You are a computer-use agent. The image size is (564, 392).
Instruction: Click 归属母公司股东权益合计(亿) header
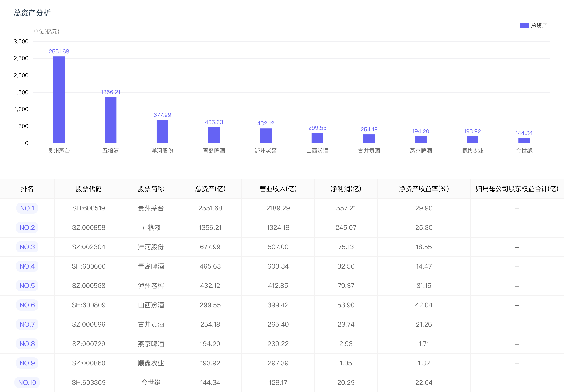[x=517, y=189]
